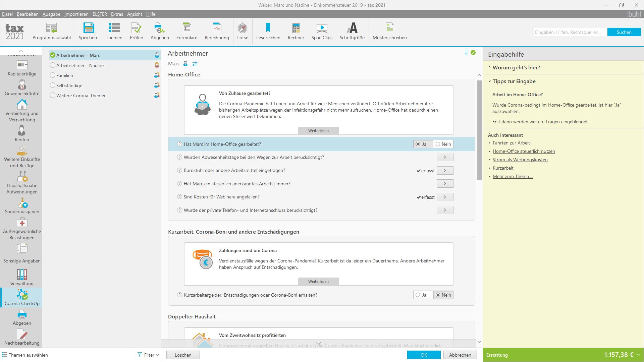Open Fahrten zur Arbeit link
The height and width of the screenshot is (362, 644).
[x=511, y=143]
